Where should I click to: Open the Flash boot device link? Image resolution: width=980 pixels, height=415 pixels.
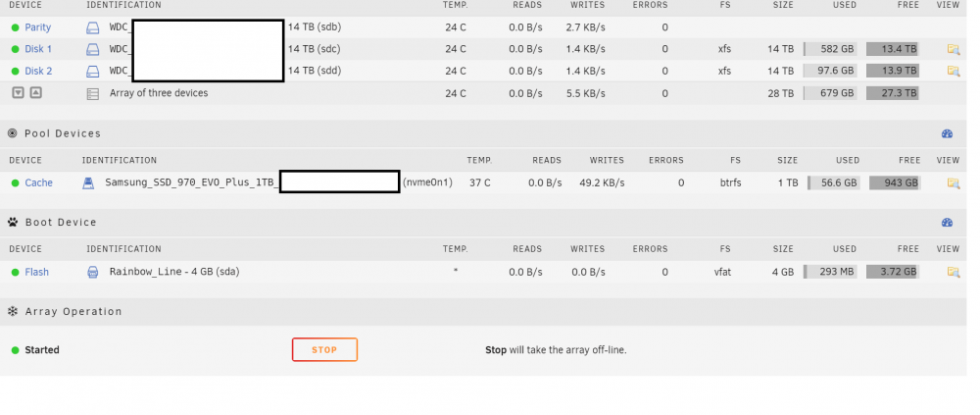click(36, 272)
